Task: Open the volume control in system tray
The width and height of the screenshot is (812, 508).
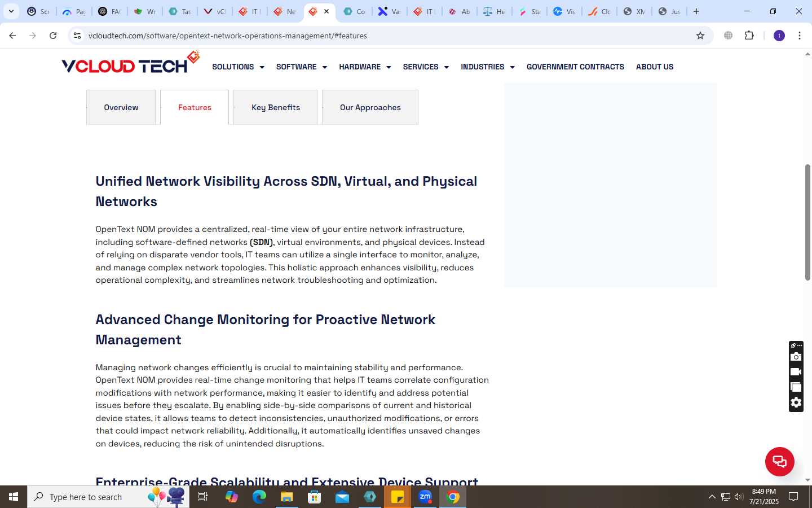Action: click(x=739, y=497)
